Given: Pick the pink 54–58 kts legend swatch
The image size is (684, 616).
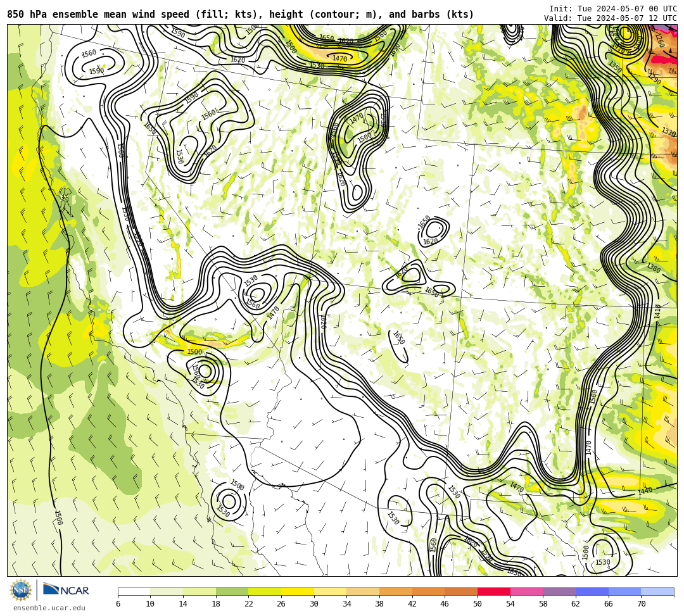Looking at the screenshot, I should pos(526,591).
